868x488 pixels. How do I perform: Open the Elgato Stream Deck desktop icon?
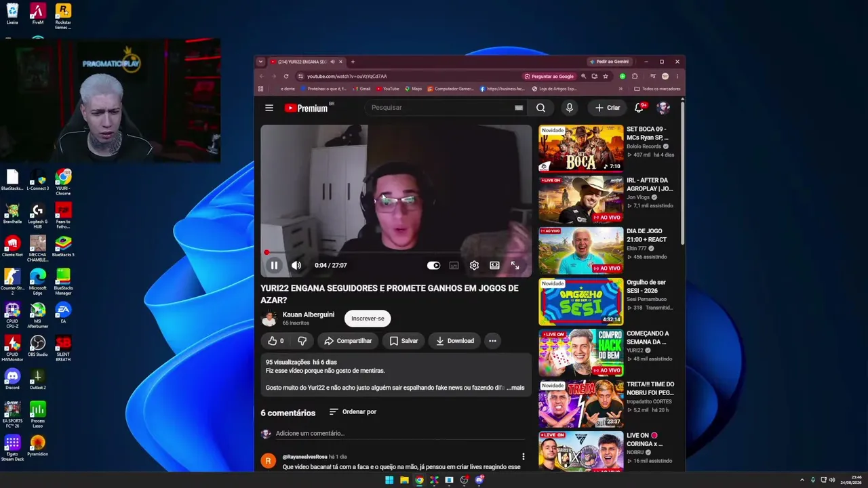pyautogui.click(x=12, y=448)
